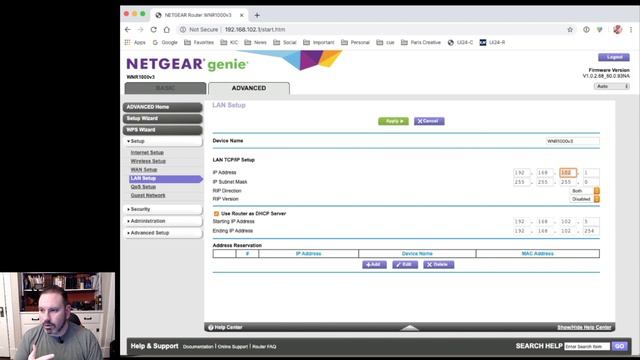Click the address bar URL
640x360 pixels.
[255, 29]
